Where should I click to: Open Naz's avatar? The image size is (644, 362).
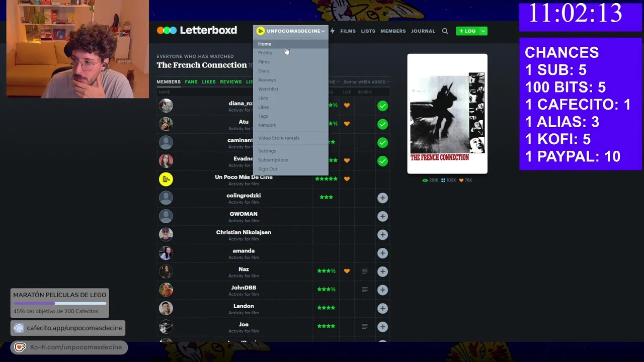pyautogui.click(x=166, y=271)
